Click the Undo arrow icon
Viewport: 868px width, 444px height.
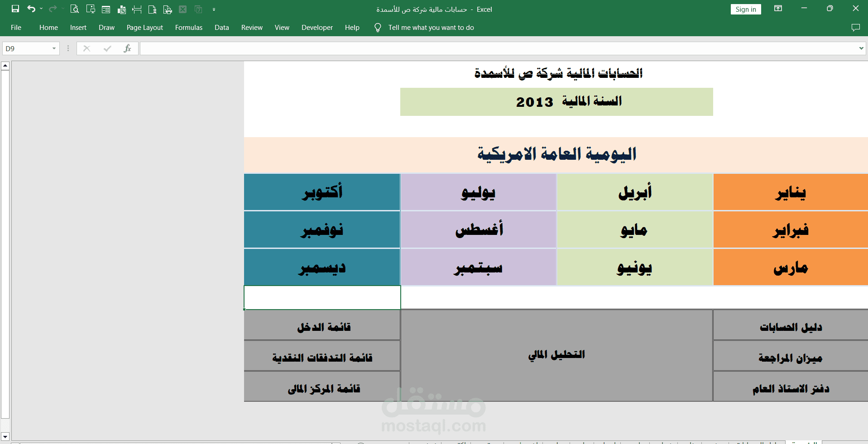[31, 9]
